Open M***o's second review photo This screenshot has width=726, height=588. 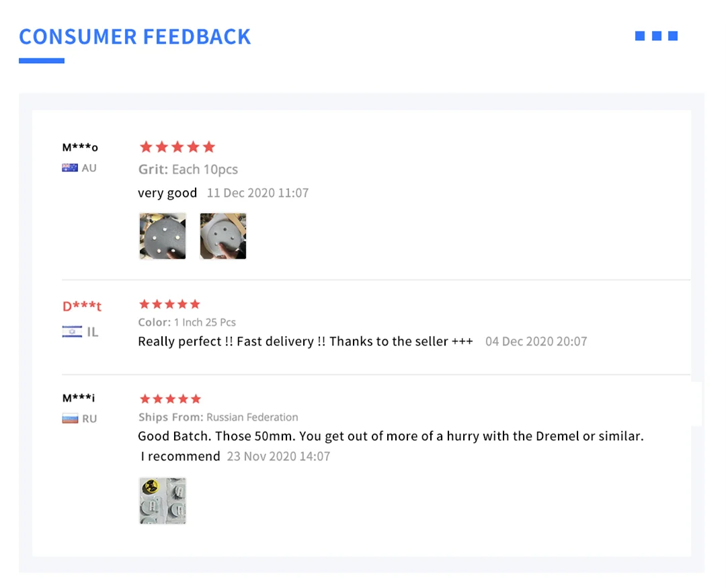point(223,236)
